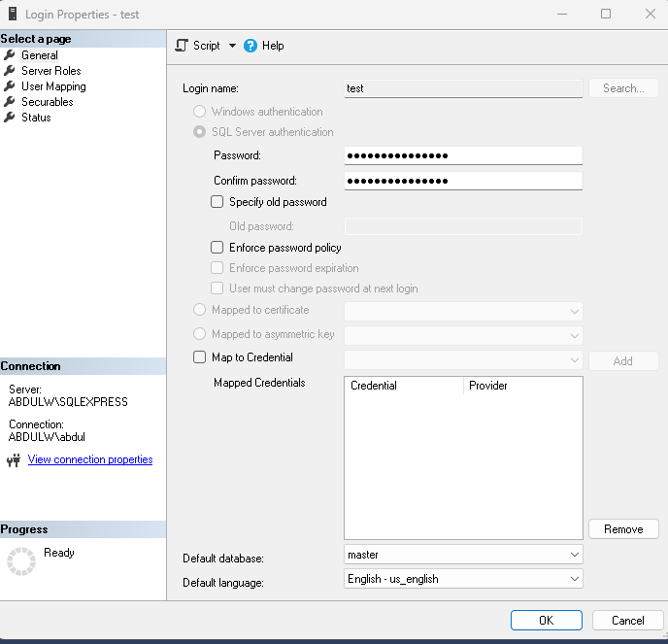Enable the Specify old password checkbox
This screenshot has height=644, width=668.
pos(217,202)
